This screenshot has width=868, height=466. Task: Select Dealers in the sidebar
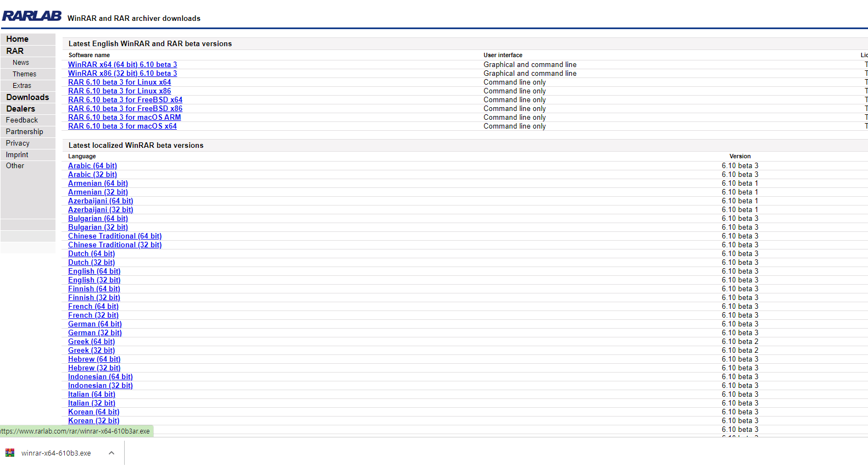[x=21, y=109]
